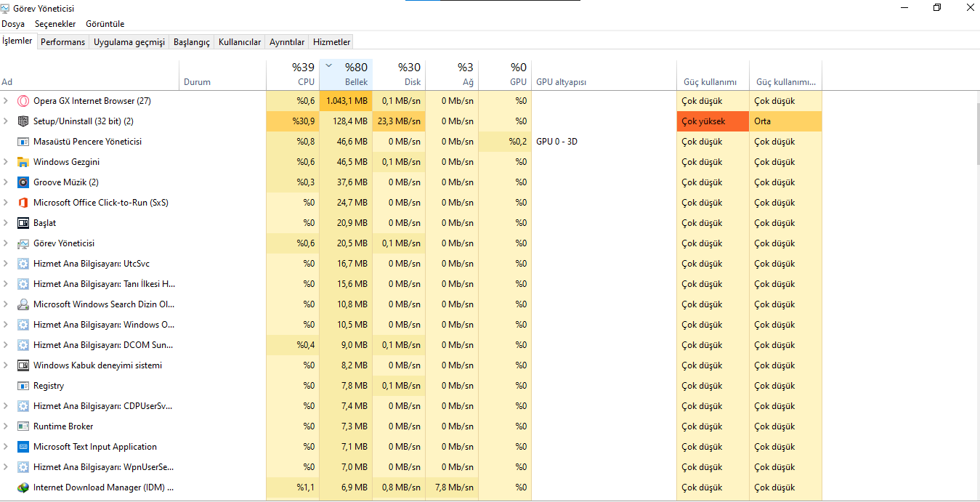Click the Microsoft Office Click-to-Run icon

tap(23, 203)
